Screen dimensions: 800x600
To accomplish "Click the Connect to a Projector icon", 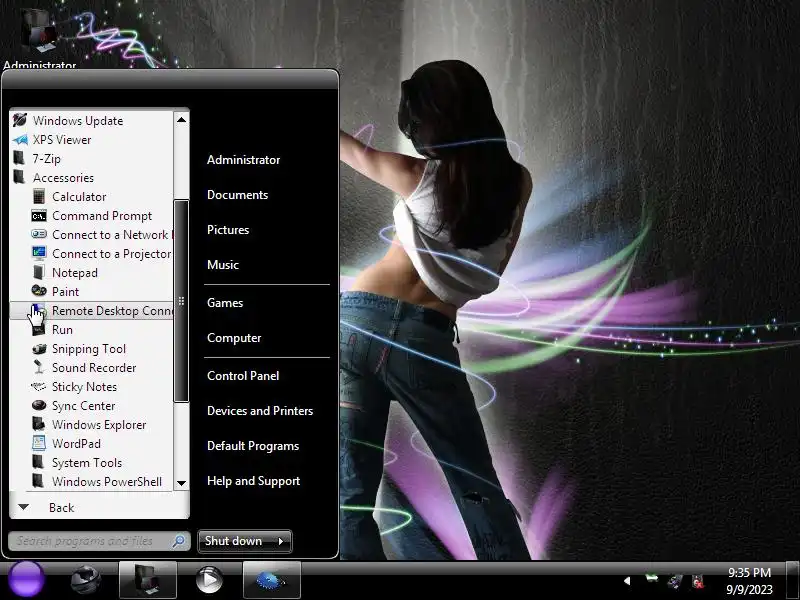I will (39, 254).
